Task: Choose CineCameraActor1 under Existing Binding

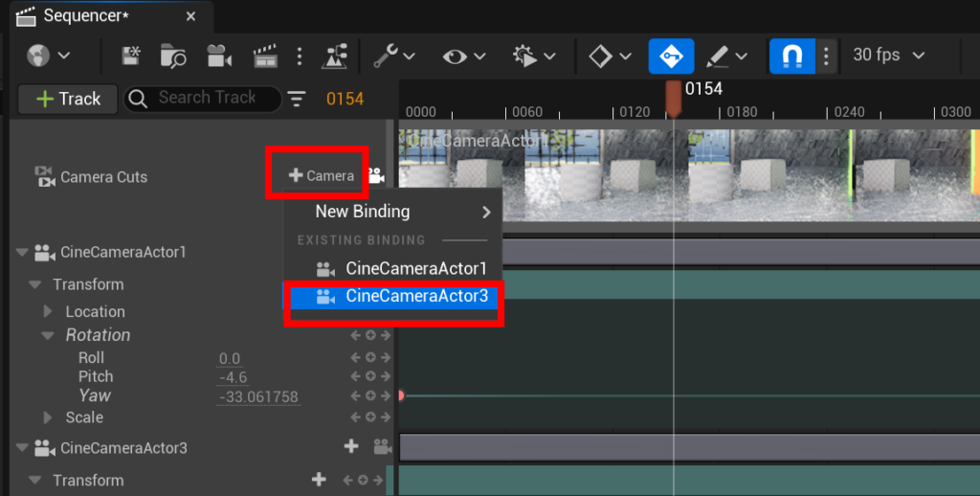Action: 393,268
